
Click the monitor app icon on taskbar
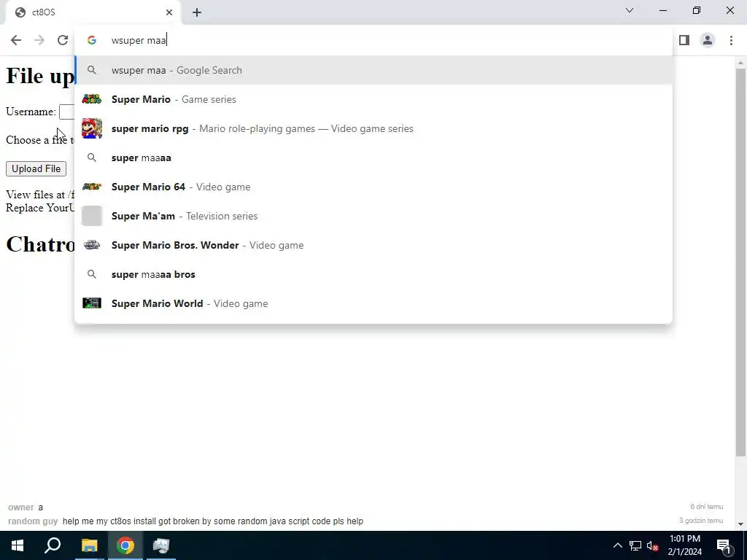[x=161, y=545]
